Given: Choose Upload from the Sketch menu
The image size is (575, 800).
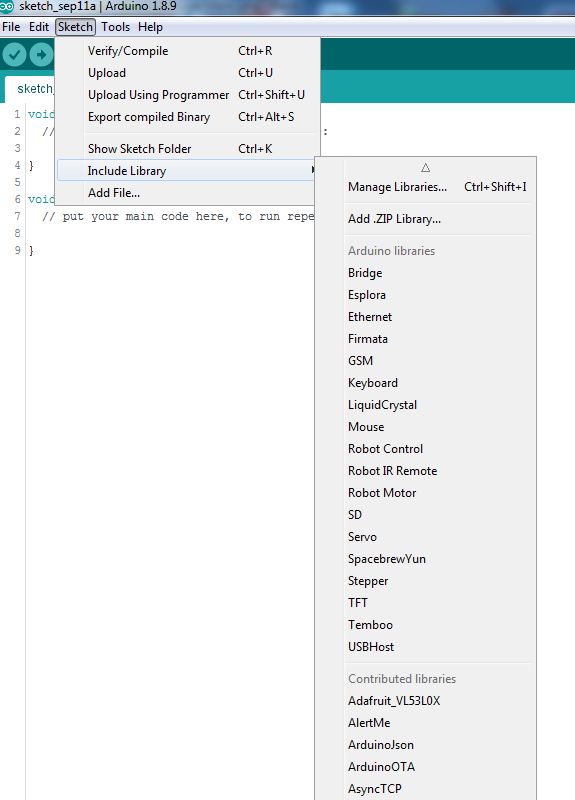Looking at the screenshot, I should (188, 73).
